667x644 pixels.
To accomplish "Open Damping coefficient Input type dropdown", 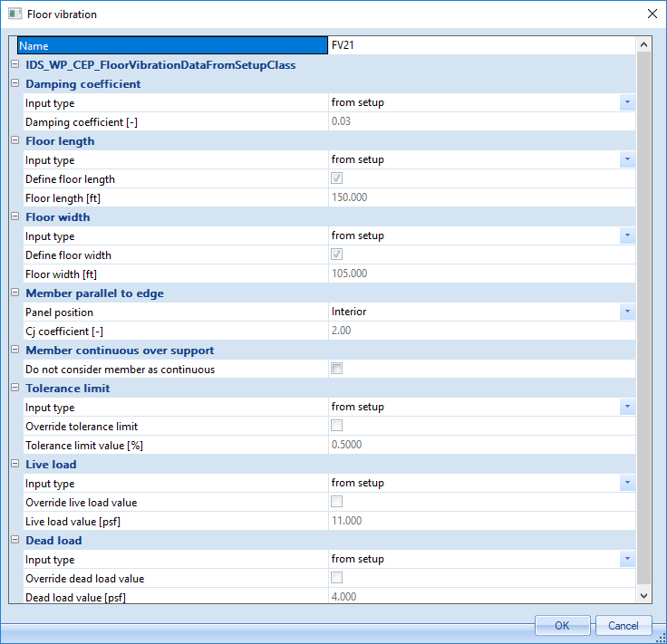I will coord(627,103).
